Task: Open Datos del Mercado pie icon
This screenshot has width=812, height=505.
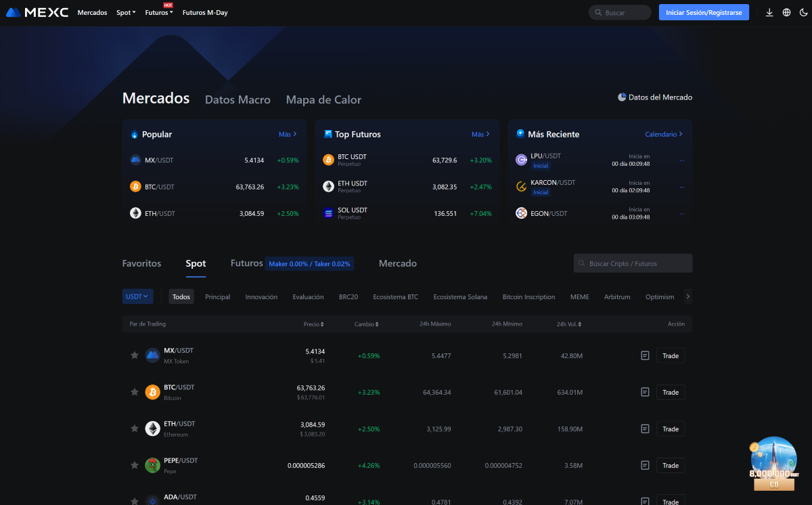Action: pyautogui.click(x=622, y=97)
